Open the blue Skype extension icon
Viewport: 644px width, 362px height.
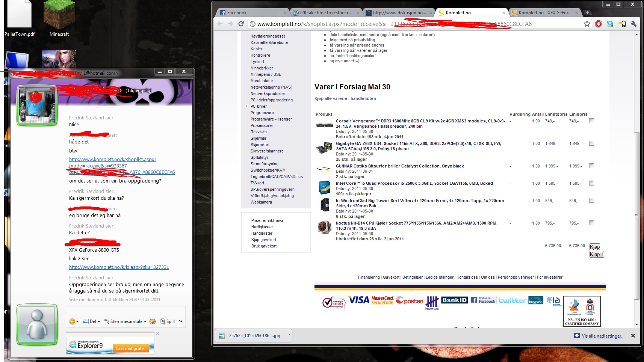click(x=610, y=24)
